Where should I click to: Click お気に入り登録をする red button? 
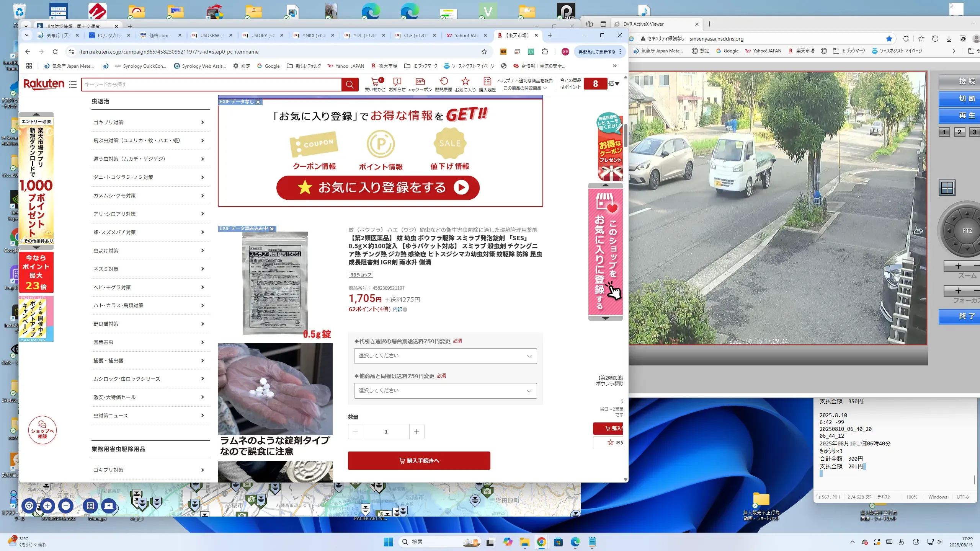click(x=378, y=187)
